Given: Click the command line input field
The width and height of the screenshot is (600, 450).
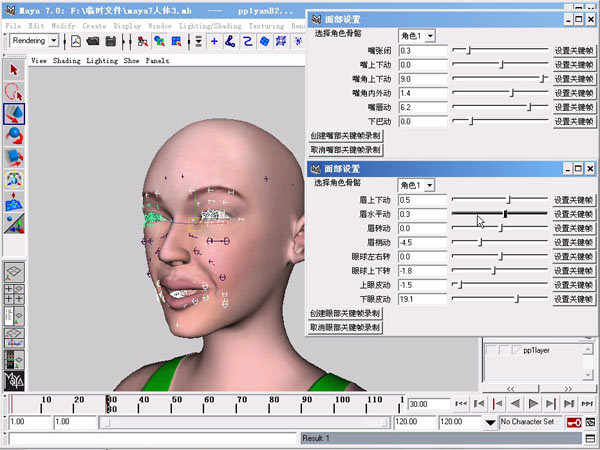Looking at the screenshot, I should coord(153,439).
